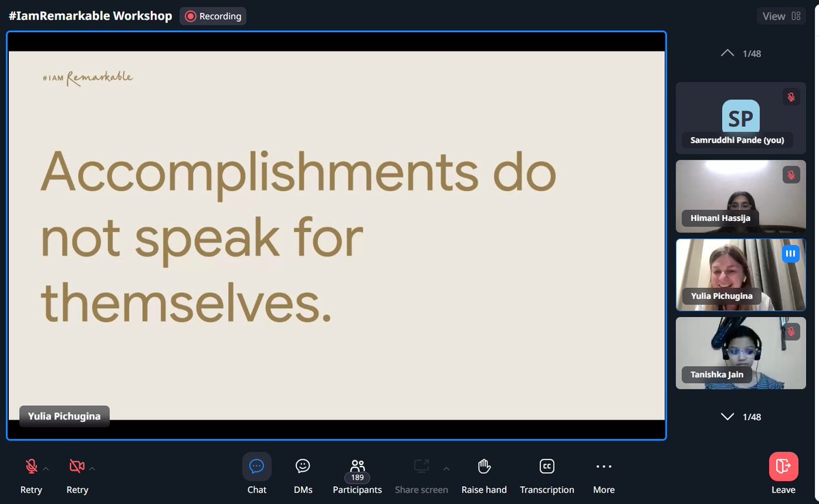Go to previous participants page arrow
This screenshot has width=819, height=504.
click(x=728, y=53)
